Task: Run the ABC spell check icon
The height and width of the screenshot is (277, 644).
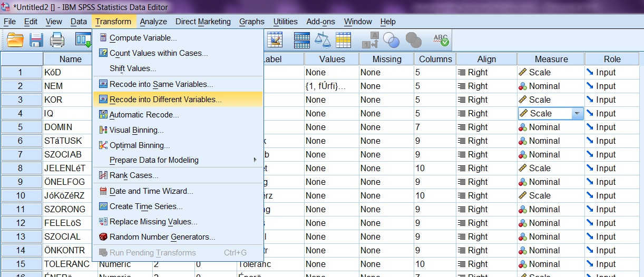Action: coord(440,40)
